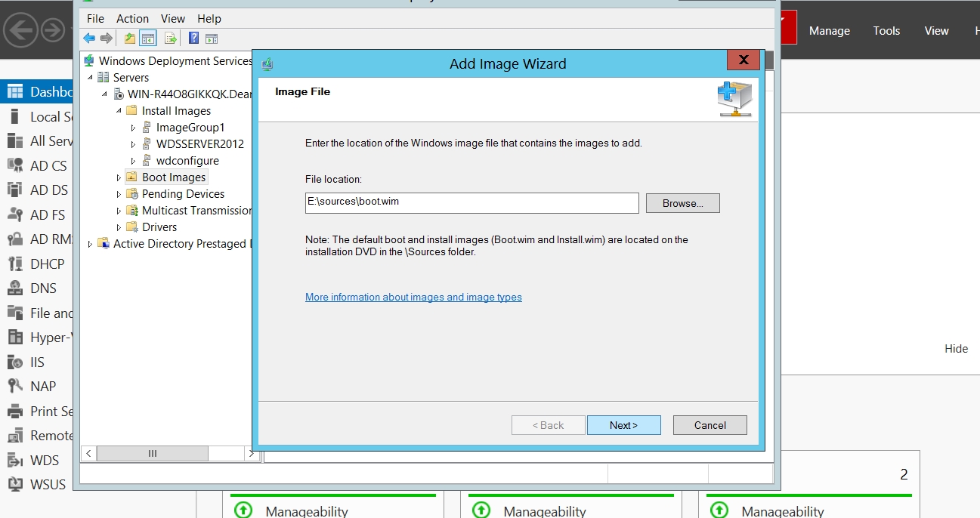980x518 pixels.
Task: Click the tree pane horizontal scrollbar thumb
Action: click(x=153, y=453)
